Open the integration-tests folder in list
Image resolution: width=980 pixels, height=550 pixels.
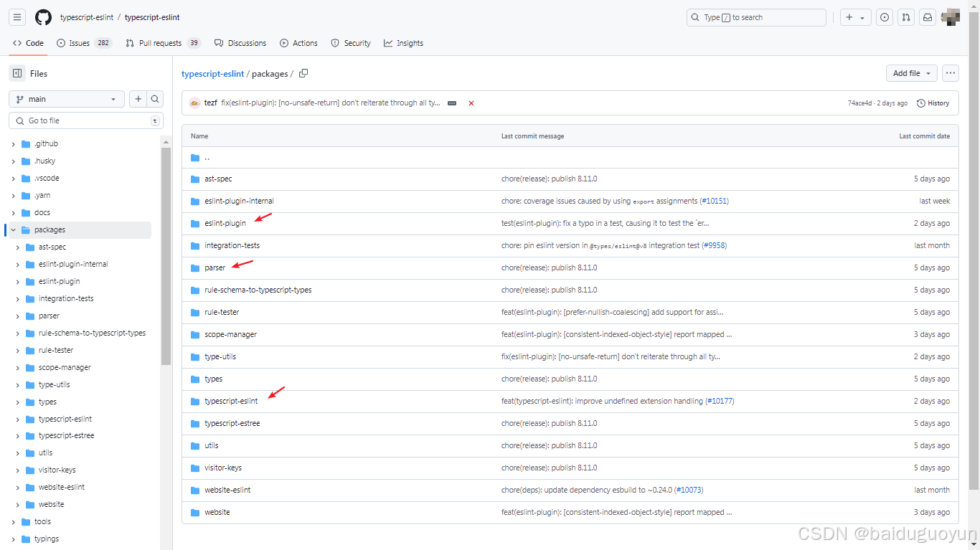pos(232,245)
